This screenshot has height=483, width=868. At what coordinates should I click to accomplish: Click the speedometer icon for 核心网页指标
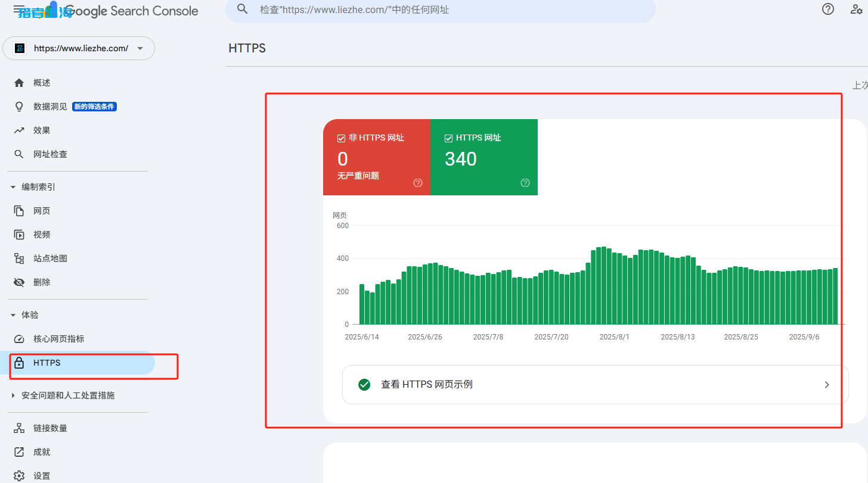click(19, 339)
